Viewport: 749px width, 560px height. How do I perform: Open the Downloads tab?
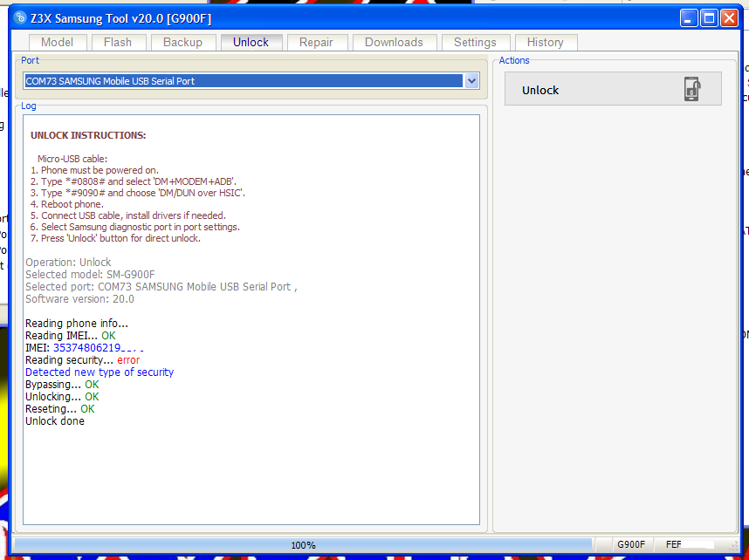tap(395, 42)
